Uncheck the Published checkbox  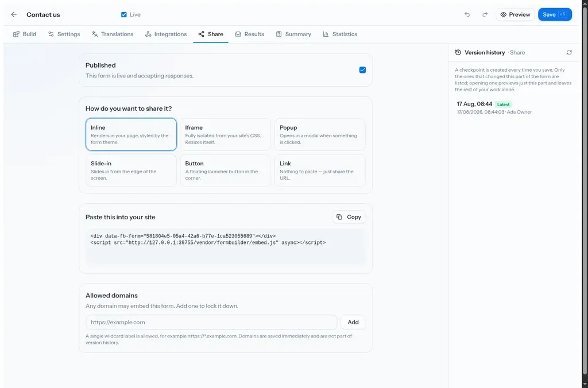pyautogui.click(x=363, y=70)
